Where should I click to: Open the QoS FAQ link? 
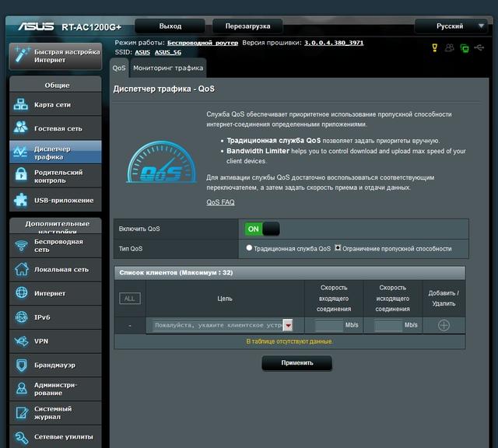tap(220, 202)
